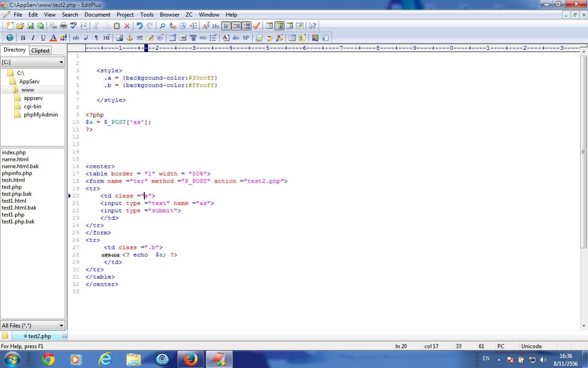Insert an anchor tag with anchor icon
The image size is (588, 368).
tap(129, 38)
